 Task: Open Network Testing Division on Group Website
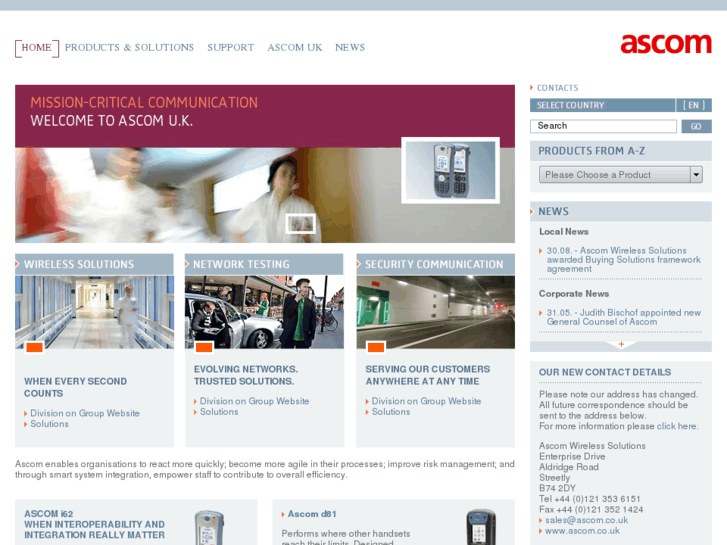(x=255, y=401)
